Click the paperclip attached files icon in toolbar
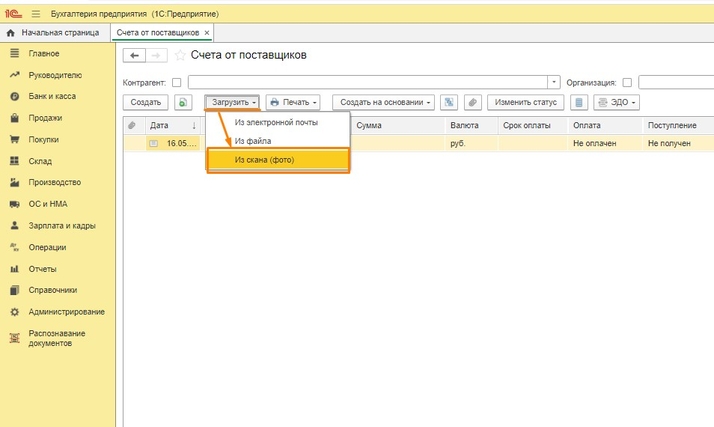714x427 pixels. [x=472, y=102]
